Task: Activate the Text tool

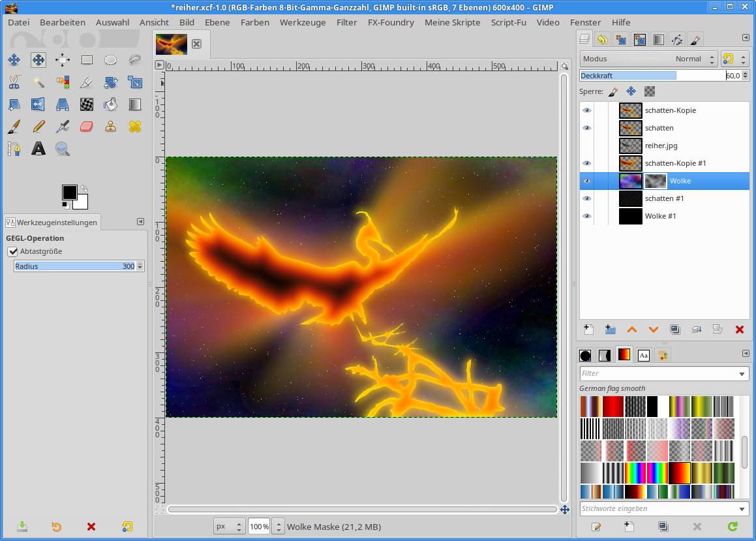Action: (38, 149)
